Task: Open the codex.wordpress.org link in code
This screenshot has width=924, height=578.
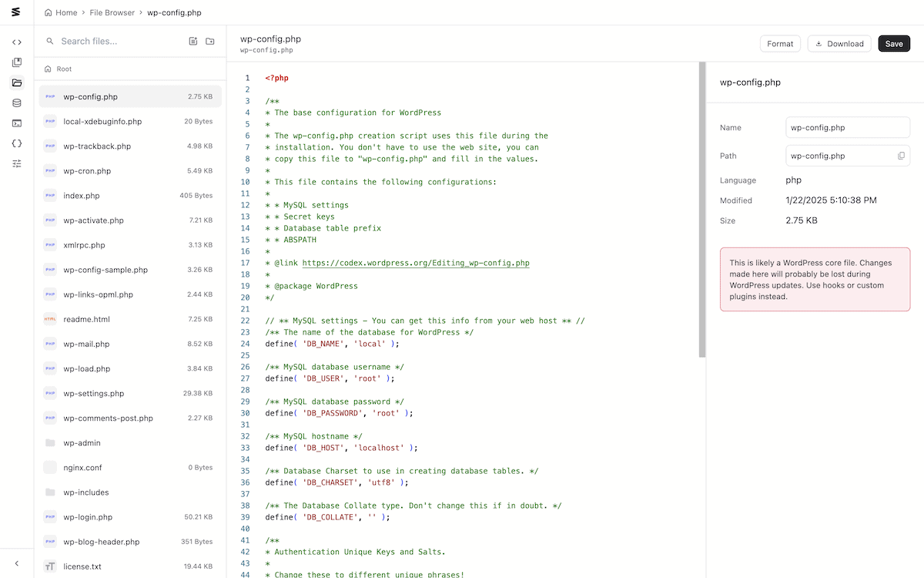Action: [x=416, y=263]
